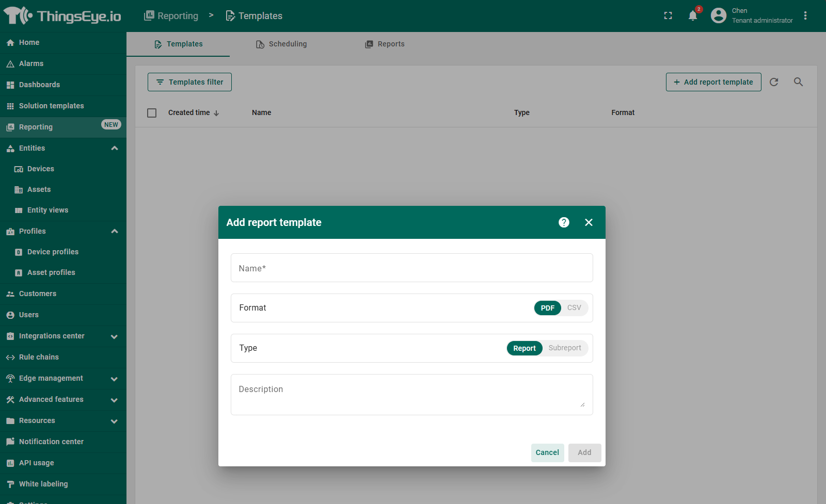This screenshot has height=504, width=826.
Task: Switch to the Scheduling tab
Action: coord(281,44)
